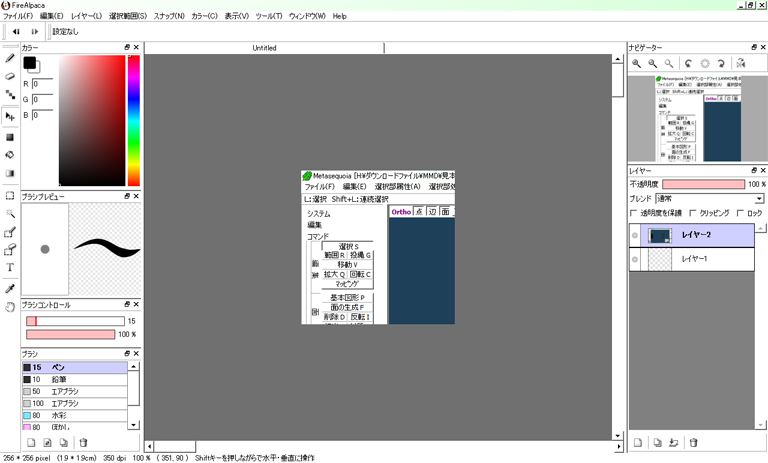Select the 15 ペン brush
The image size is (768, 463).
coord(75,367)
